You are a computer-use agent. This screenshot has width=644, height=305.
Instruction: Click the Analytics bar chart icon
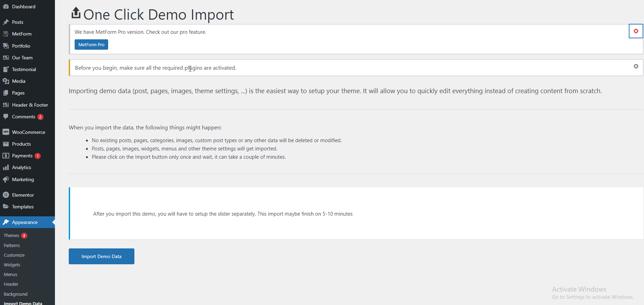tap(6, 167)
